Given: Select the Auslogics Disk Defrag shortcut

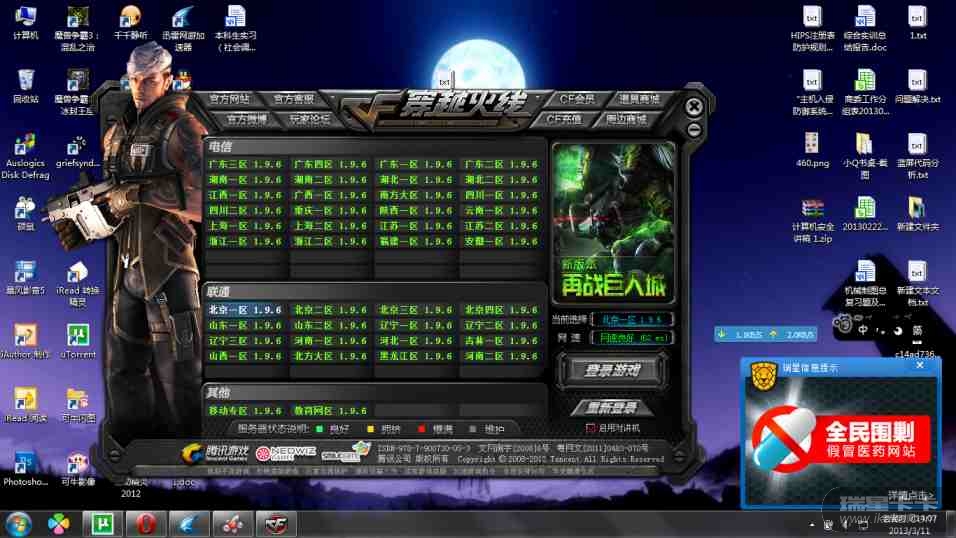Looking at the screenshot, I should [25, 157].
